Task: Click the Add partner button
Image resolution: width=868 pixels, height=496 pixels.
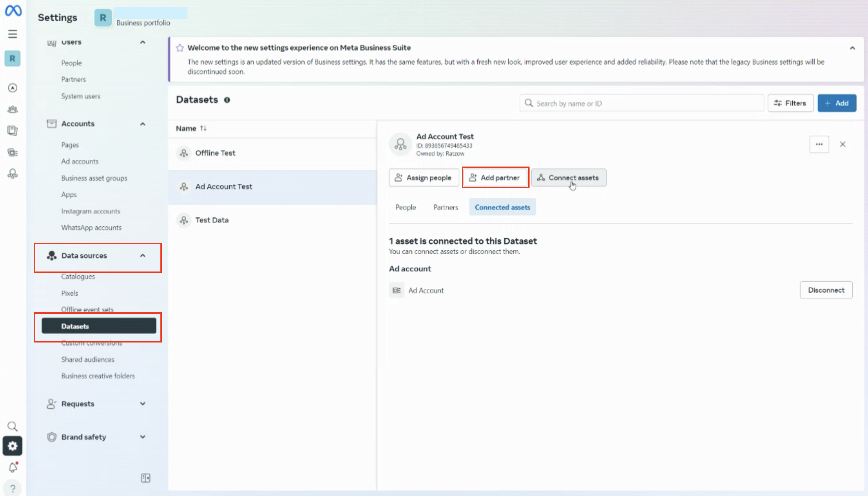Action: click(x=495, y=178)
